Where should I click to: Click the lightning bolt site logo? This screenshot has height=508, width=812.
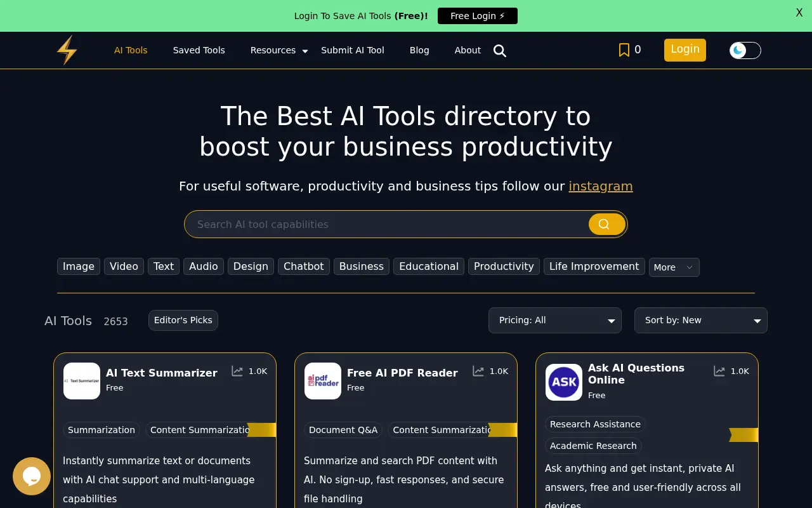click(67, 50)
